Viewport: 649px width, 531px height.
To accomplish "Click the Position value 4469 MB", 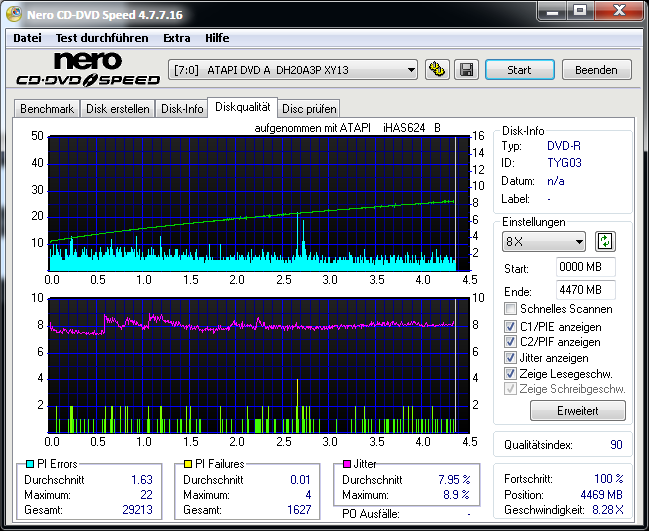I will point(601,495).
